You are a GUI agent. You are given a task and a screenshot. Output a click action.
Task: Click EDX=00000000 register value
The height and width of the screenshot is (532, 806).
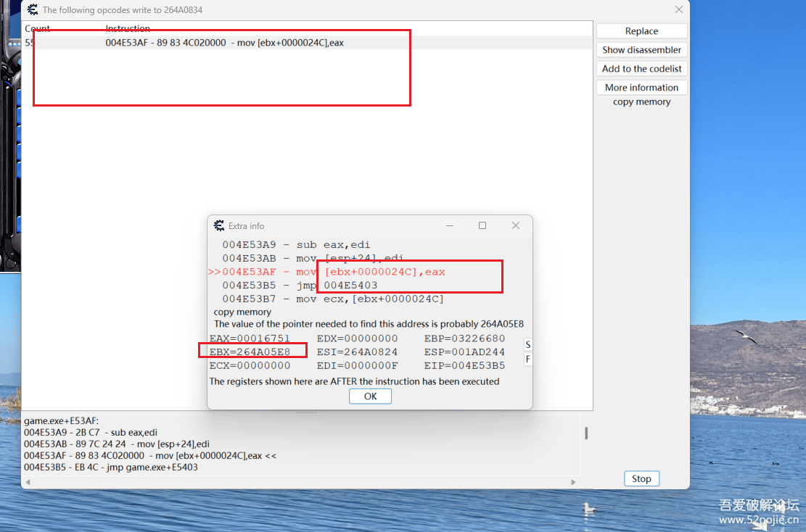coord(357,338)
